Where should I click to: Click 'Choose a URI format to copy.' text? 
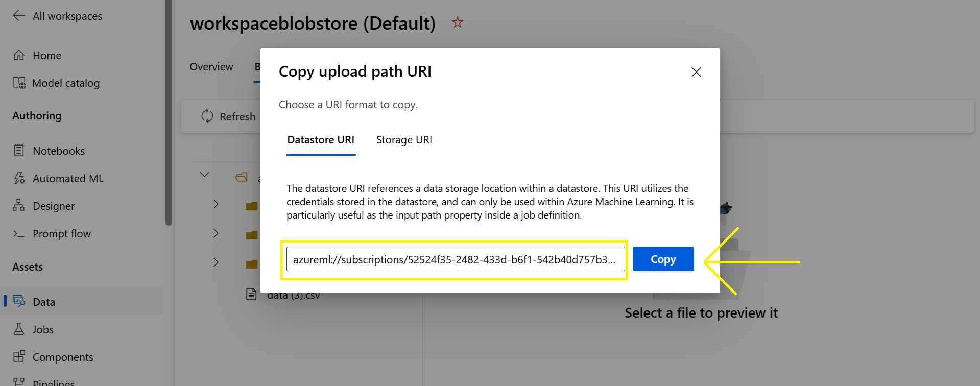[348, 105]
